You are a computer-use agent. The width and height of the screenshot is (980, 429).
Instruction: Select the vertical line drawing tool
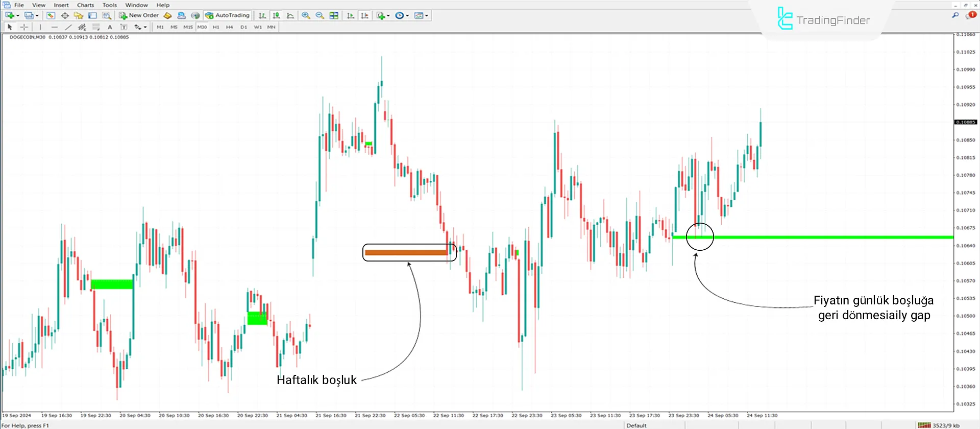(x=40, y=27)
